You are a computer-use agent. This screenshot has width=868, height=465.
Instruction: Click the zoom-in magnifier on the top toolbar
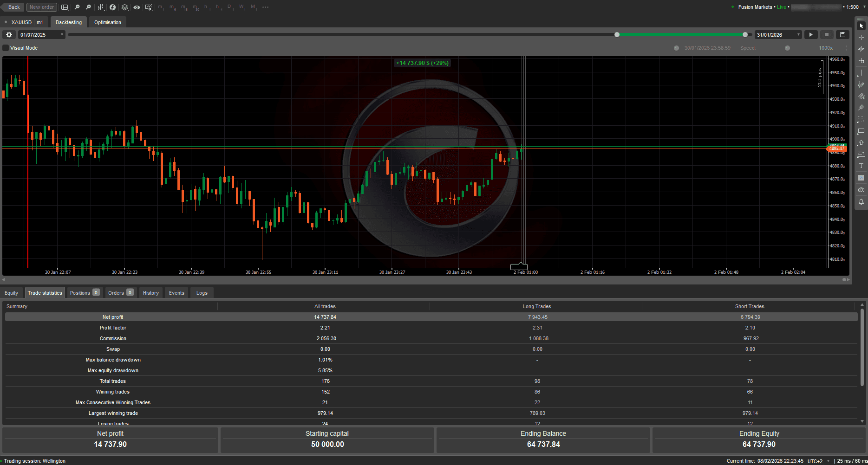tap(88, 7)
